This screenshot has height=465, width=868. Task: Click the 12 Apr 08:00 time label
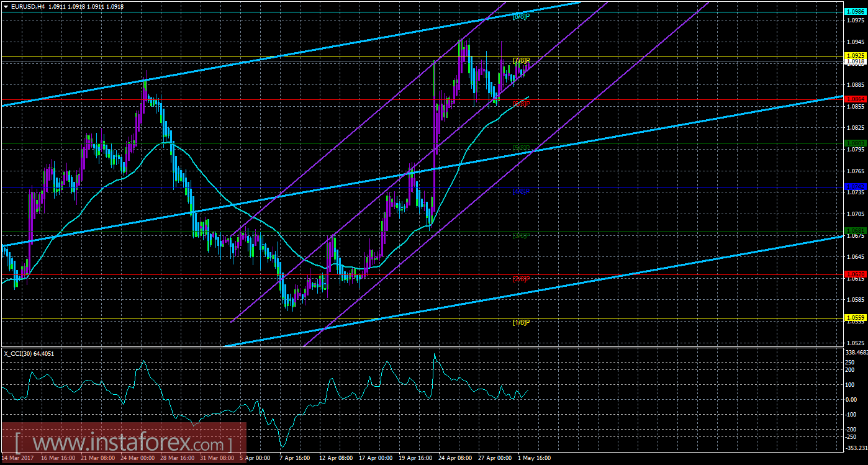(x=335, y=458)
